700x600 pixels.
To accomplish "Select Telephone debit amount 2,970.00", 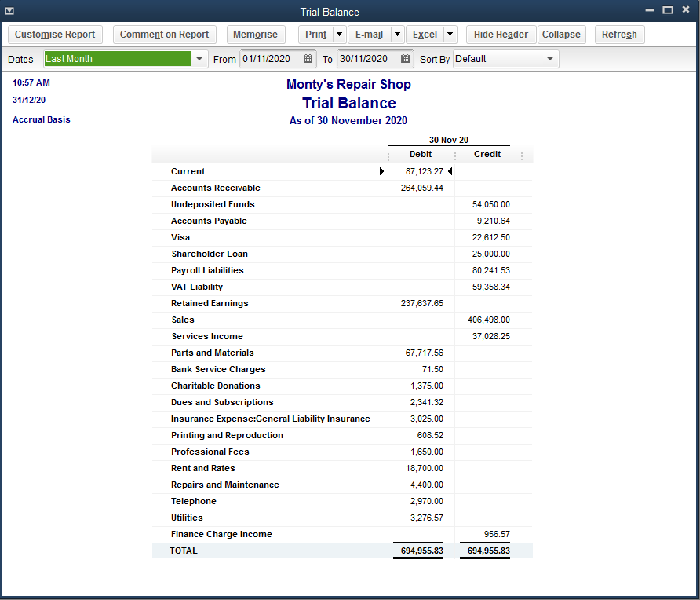I will coord(427,502).
